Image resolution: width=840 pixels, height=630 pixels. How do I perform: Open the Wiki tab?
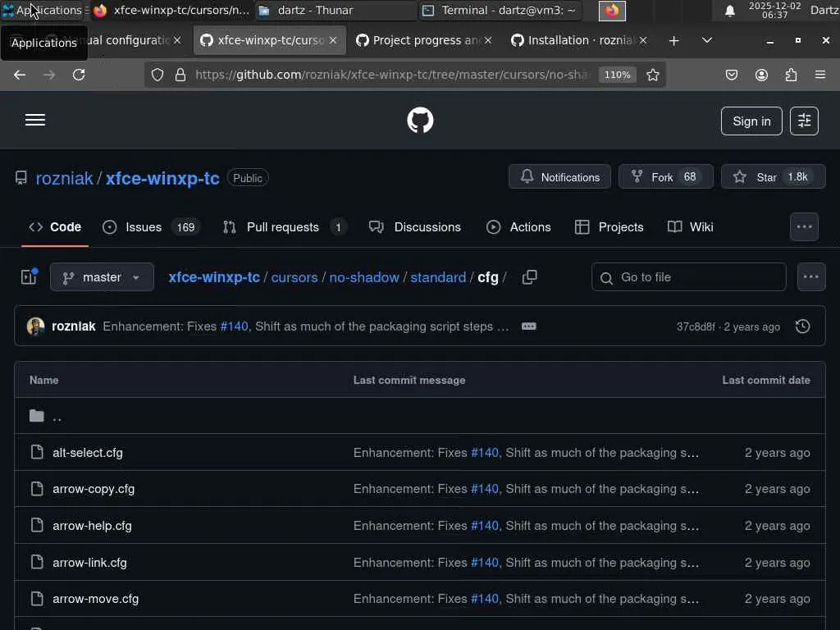[x=691, y=227]
